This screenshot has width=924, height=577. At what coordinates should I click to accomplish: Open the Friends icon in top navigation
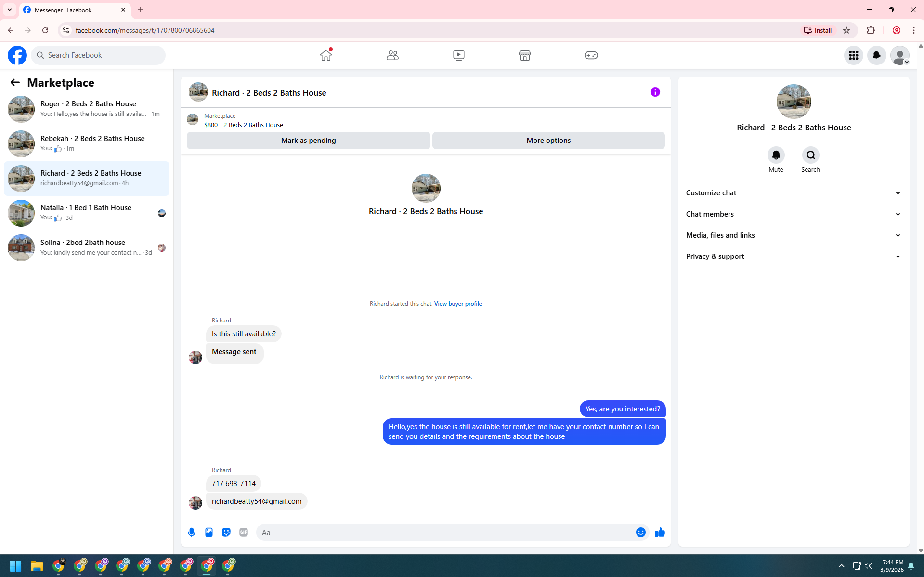point(392,55)
